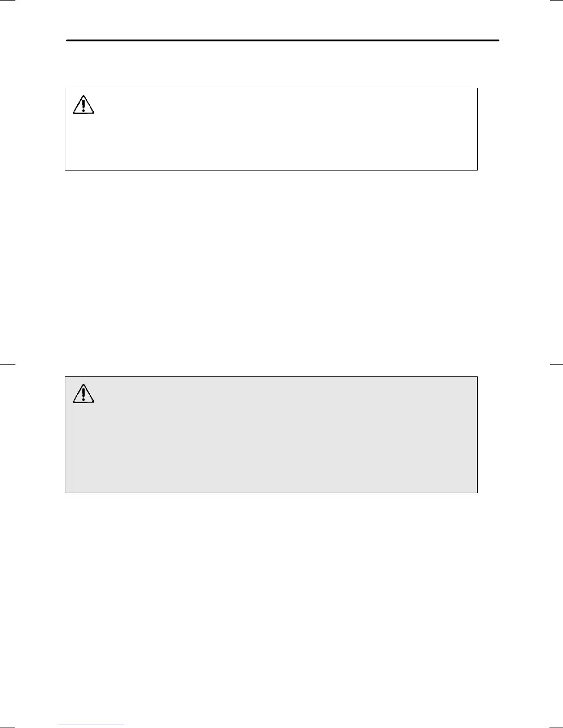Click the mid-page crop mark on left margin
563x728 pixels.
(8, 364)
